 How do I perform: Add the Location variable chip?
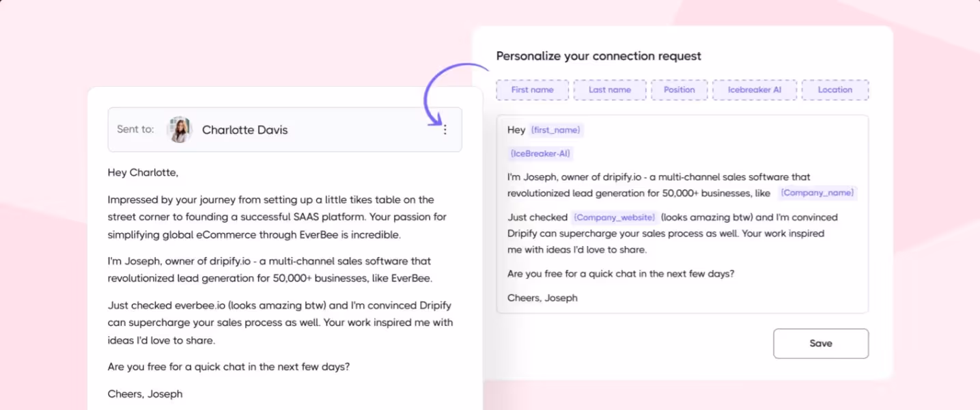coord(835,90)
